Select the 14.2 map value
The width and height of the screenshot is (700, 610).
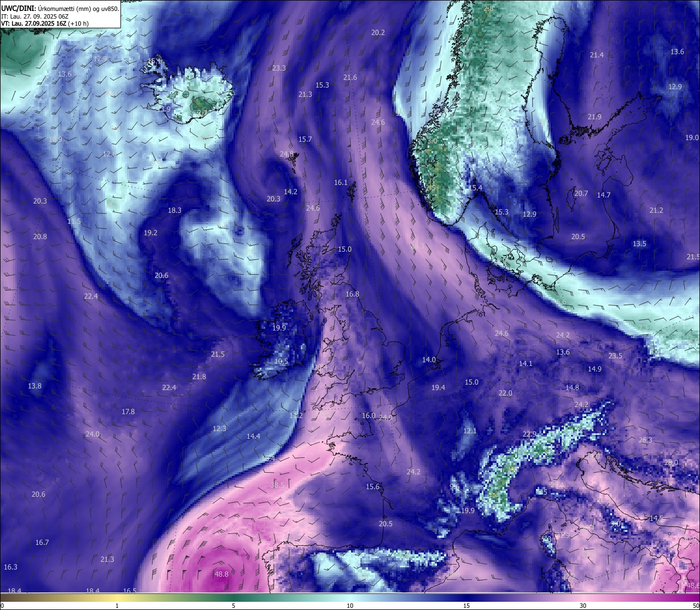[x=290, y=191]
